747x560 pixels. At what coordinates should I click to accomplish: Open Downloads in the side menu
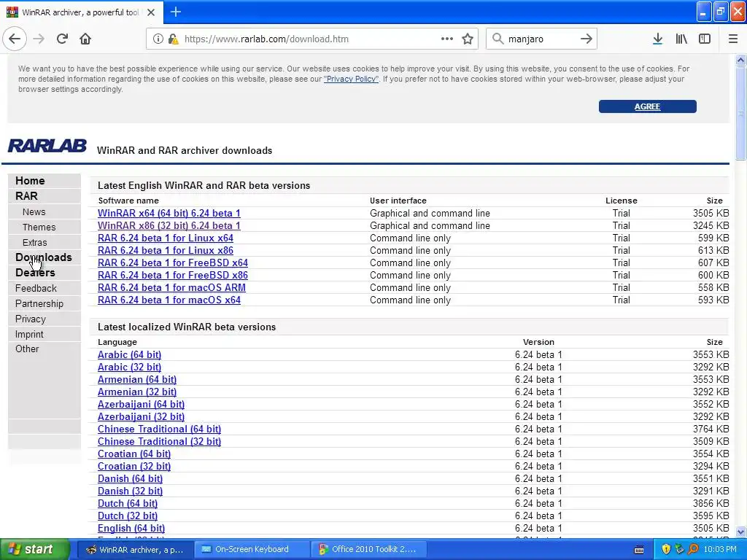pos(43,257)
